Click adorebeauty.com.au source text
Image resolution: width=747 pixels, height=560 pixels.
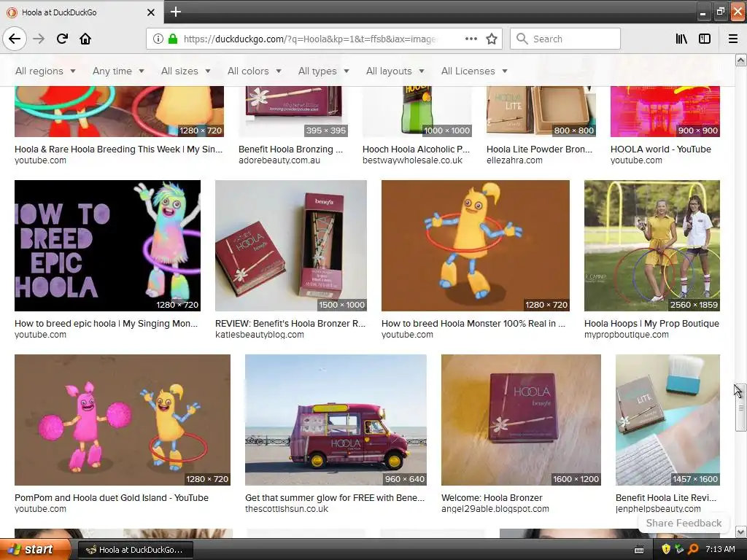tap(279, 160)
